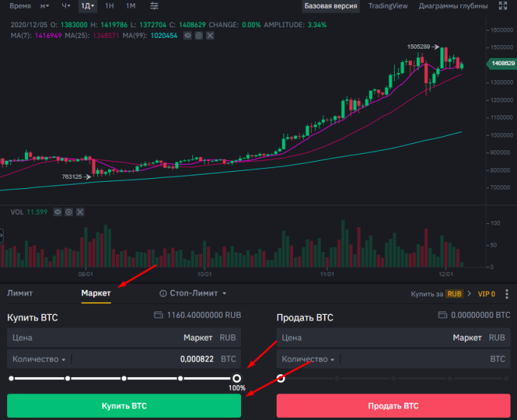The height and width of the screenshot is (420, 517).
Task: Click the Купить BTC button
Action: (x=124, y=406)
